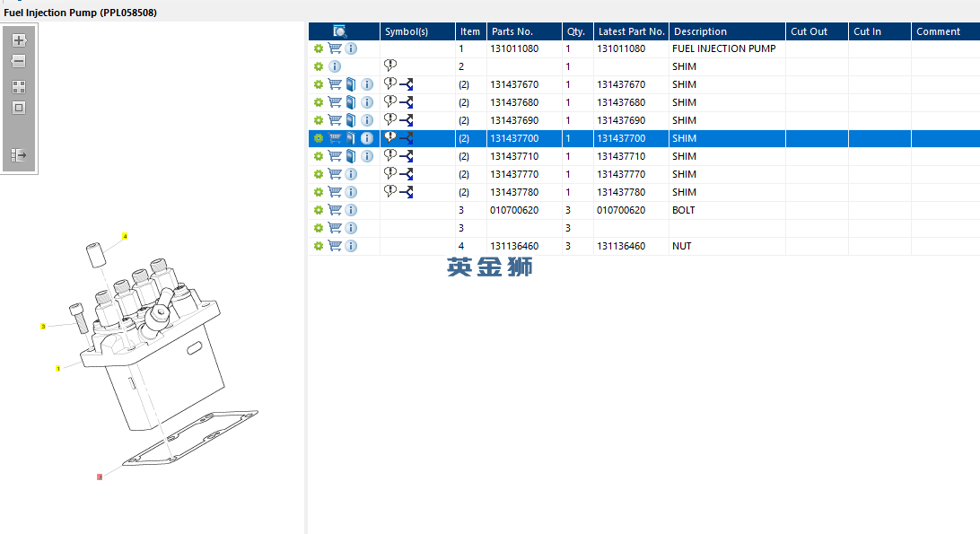Click the four-square grid view icon
The height and width of the screenshot is (534, 980).
click(19, 87)
